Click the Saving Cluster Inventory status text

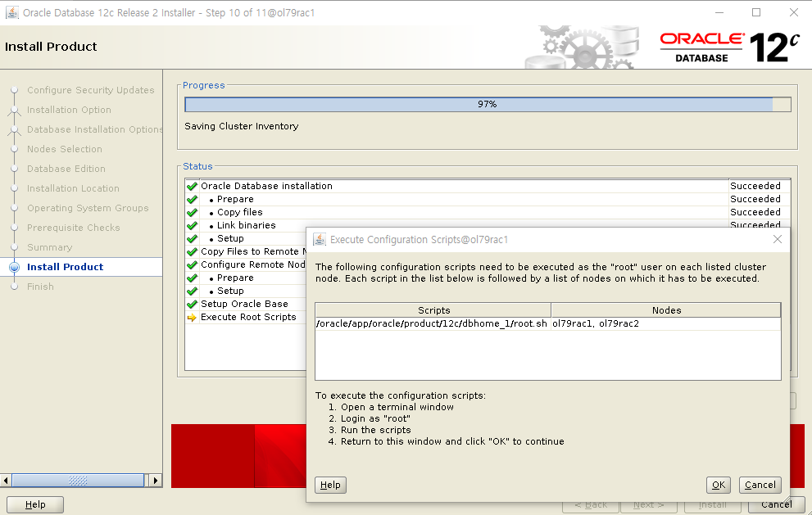pyautogui.click(x=242, y=126)
